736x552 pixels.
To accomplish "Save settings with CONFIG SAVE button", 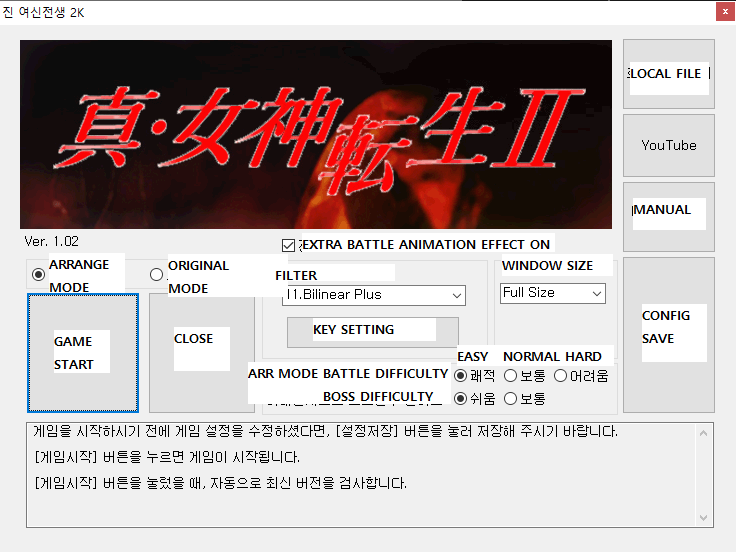I will [x=668, y=335].
